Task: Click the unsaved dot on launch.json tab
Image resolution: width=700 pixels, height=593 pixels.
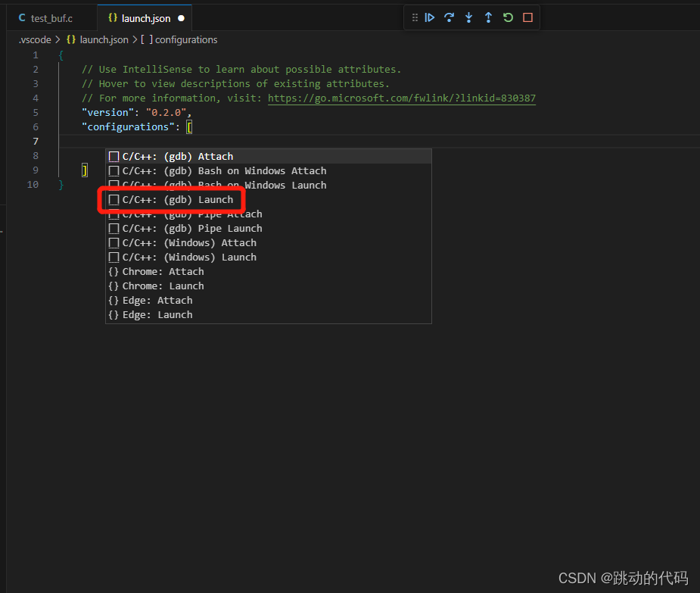Action: (x=182, y=18)
